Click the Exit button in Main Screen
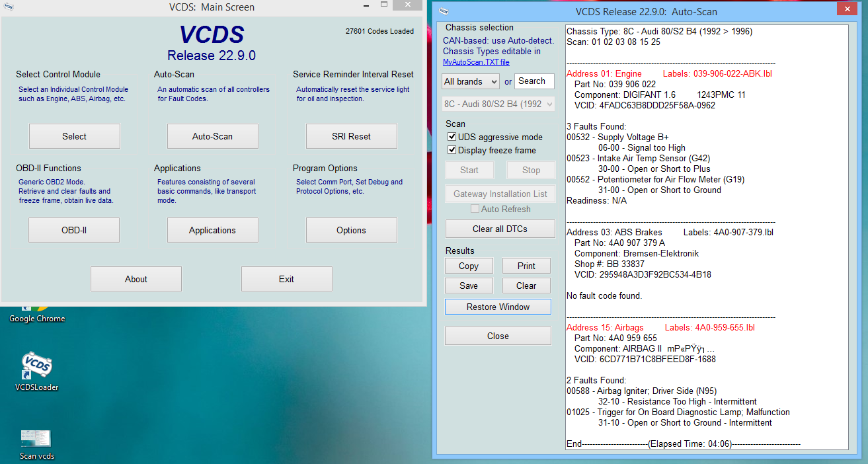This screenshot has width=868, height=464. pyautogui.click(x=287, y=279)
